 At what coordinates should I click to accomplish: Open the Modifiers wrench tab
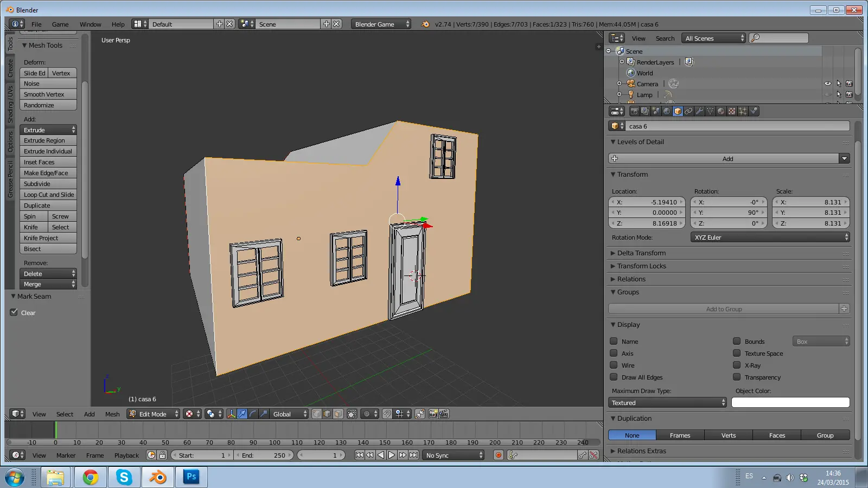699,111
